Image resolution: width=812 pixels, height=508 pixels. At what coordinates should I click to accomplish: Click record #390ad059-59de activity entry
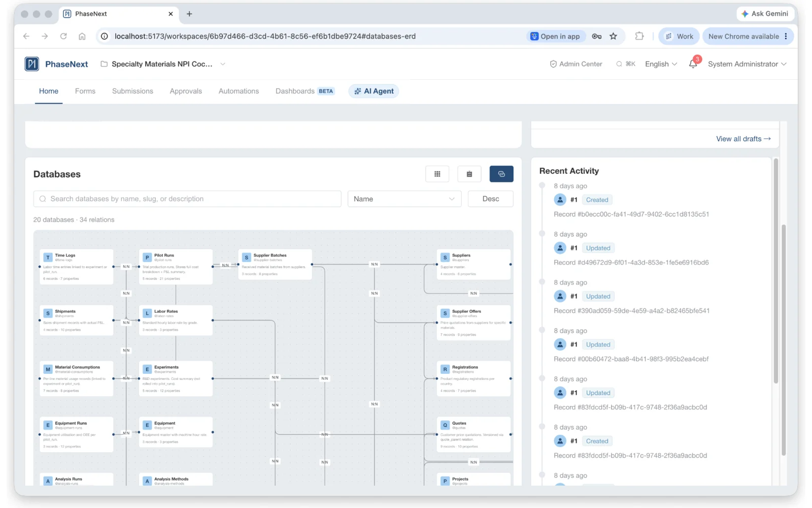coord(631,311)
